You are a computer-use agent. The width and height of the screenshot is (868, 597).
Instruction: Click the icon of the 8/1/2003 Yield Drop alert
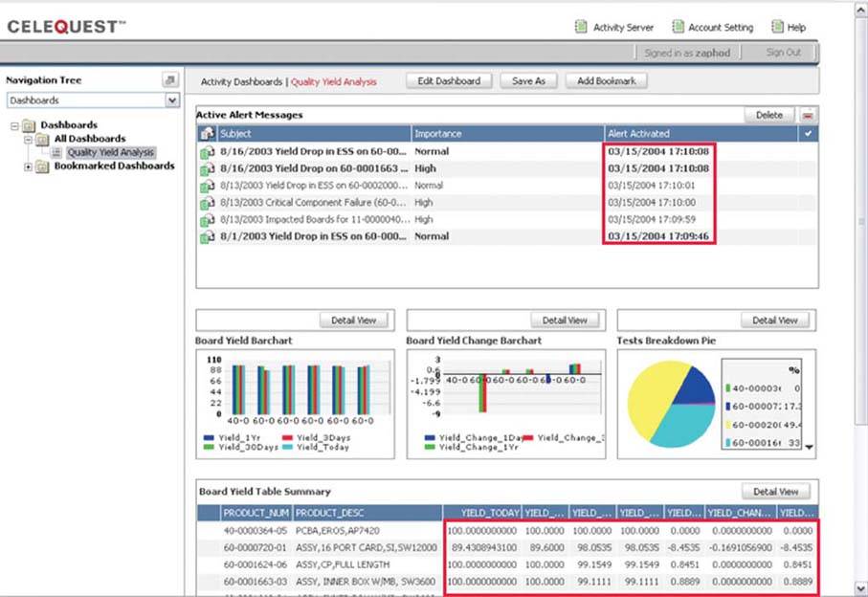click(x=207, y=236)
